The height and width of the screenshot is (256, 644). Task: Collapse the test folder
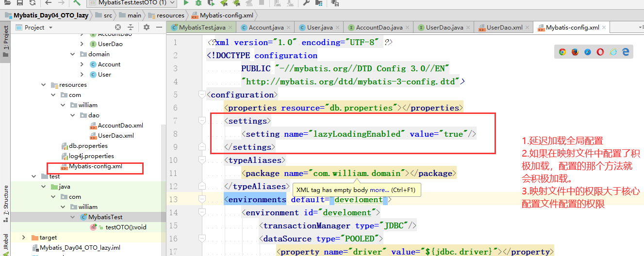(x=33, y=176)
